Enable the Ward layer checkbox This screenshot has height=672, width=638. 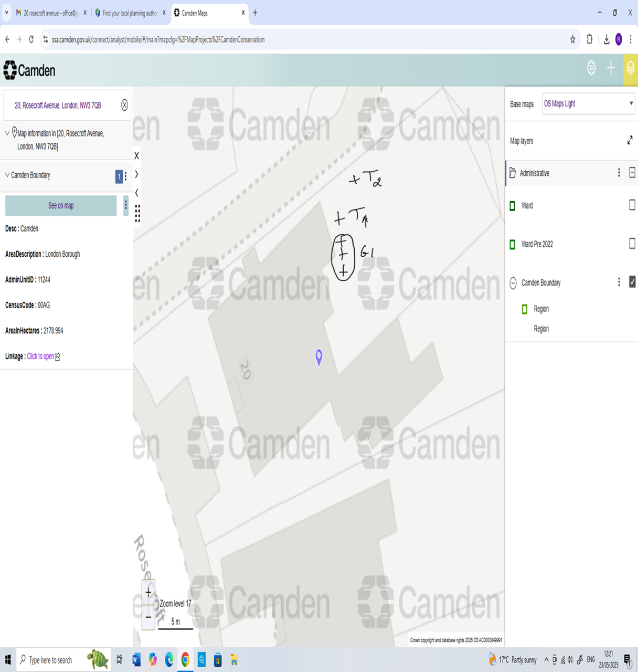pyautogui.click(x=632, y=205)
